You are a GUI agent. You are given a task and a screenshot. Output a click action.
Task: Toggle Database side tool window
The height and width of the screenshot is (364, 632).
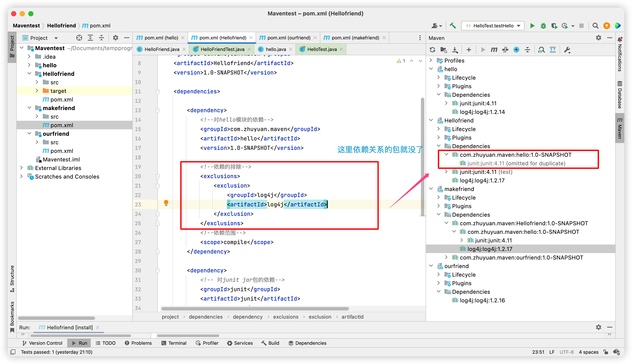[620, 95]
